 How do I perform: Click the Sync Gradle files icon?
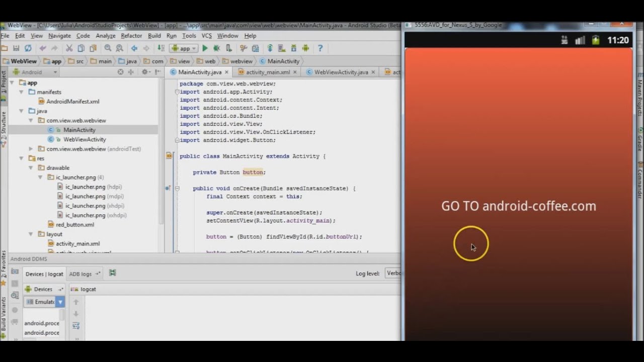coord(270,48)
